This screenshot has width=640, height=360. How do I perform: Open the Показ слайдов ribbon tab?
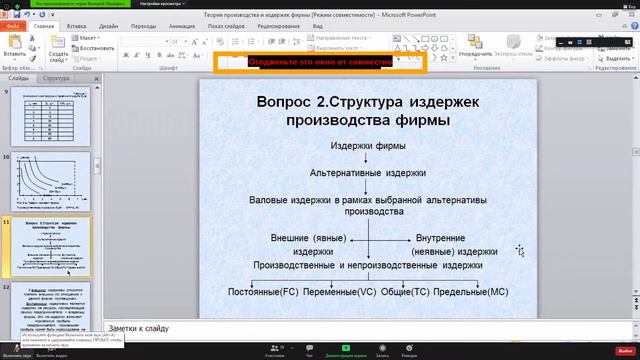[226, 26]
